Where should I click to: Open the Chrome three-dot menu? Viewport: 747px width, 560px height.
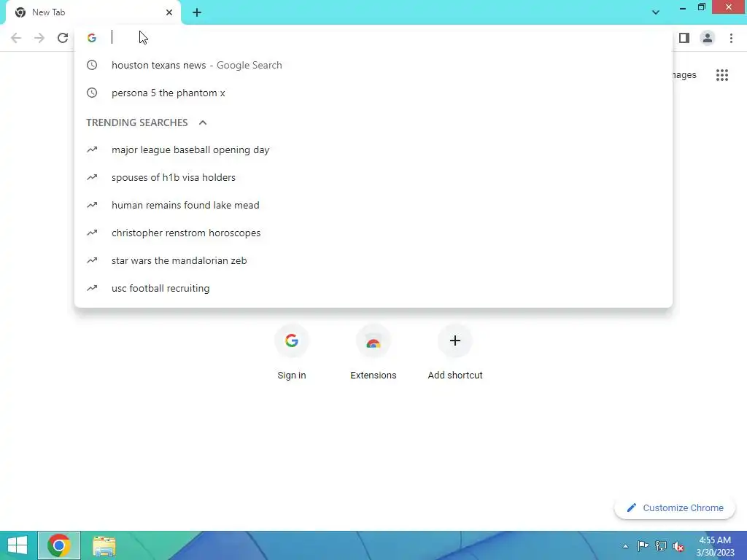pyautogui.click(x=731, y=38)
